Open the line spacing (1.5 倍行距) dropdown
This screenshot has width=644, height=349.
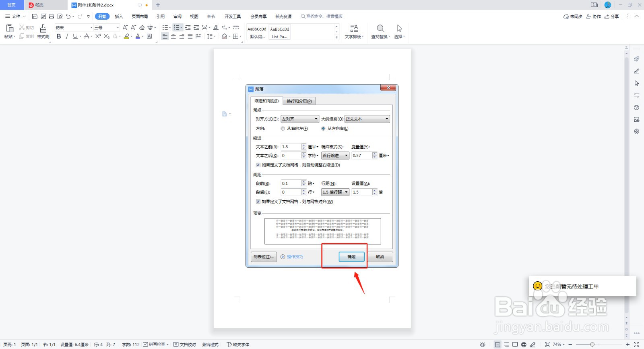(x=335, y=192)
